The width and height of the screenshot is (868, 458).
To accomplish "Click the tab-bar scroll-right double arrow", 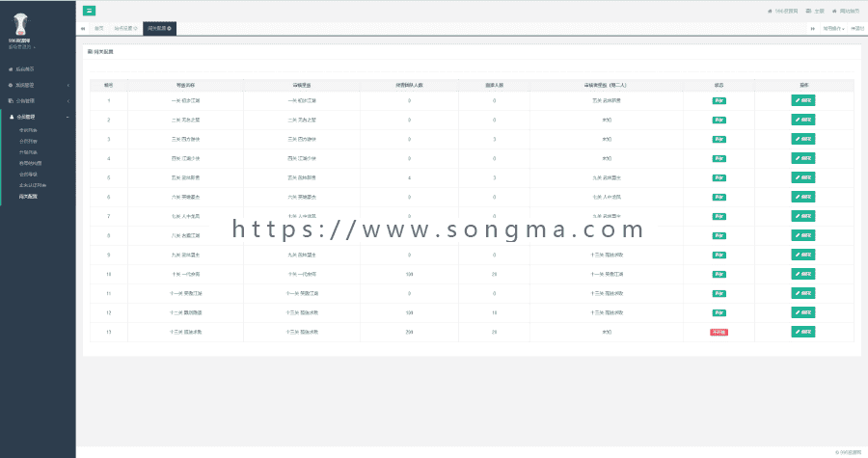I will click(813, 29).
